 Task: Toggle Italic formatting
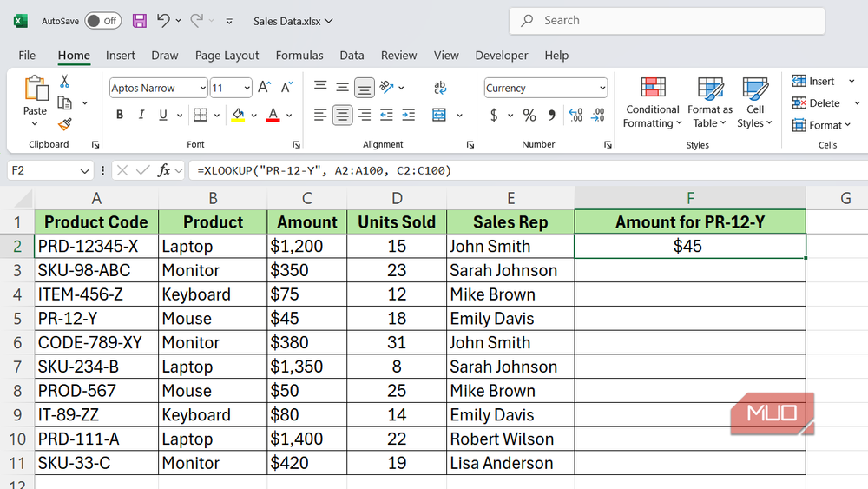(141, 115)
